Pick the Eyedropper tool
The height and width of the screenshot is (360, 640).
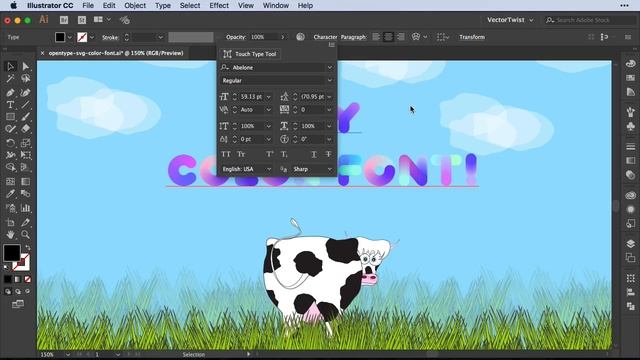point(11,193)
